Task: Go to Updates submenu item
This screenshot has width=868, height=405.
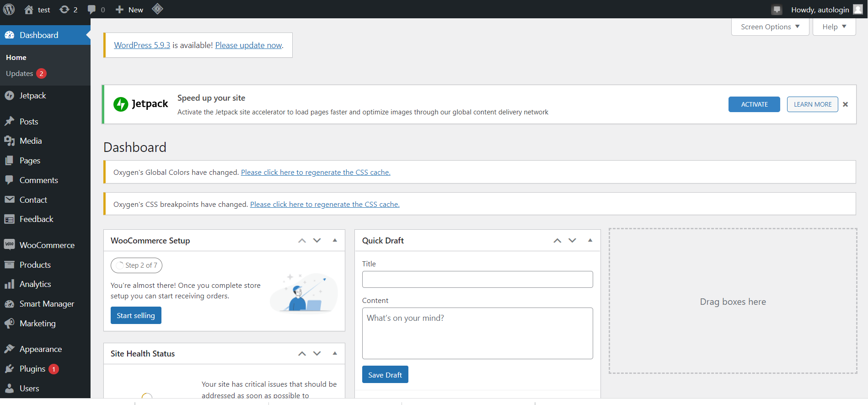Action: click(20, 74)
